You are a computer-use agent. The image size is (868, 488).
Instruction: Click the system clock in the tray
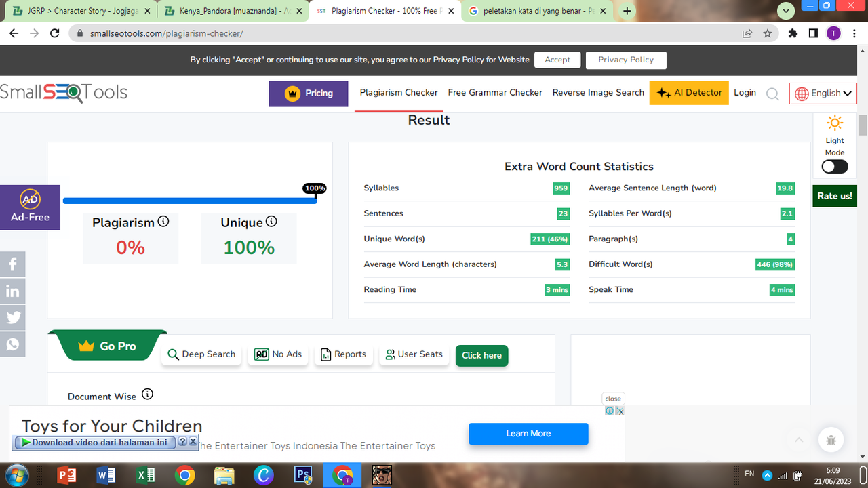pyautogui.click(x=833, y=475)
